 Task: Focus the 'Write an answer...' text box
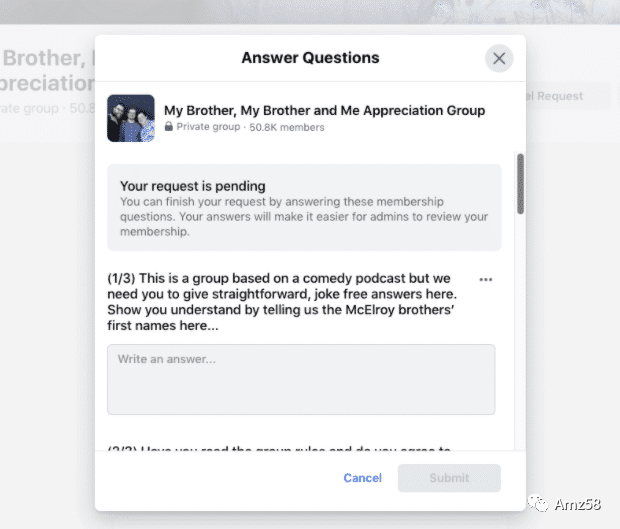point(301,380)
